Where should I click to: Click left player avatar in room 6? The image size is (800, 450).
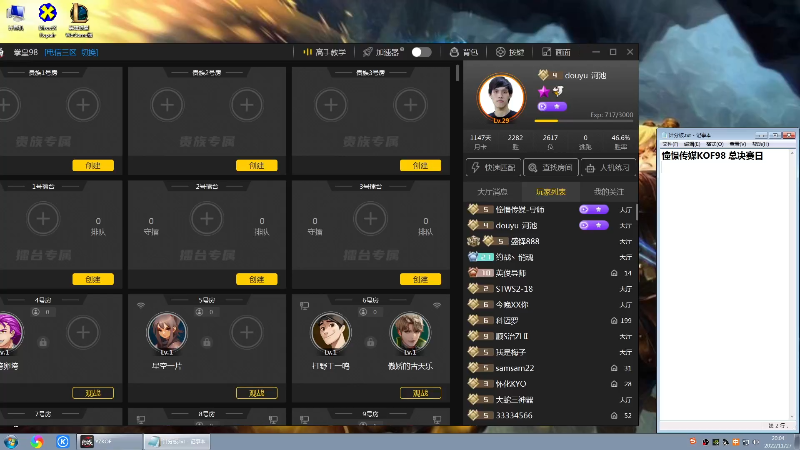(x=331, y=333)
